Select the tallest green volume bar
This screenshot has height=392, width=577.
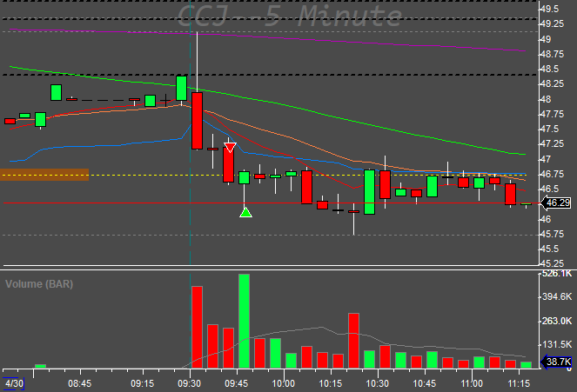[x=244, y=321]
